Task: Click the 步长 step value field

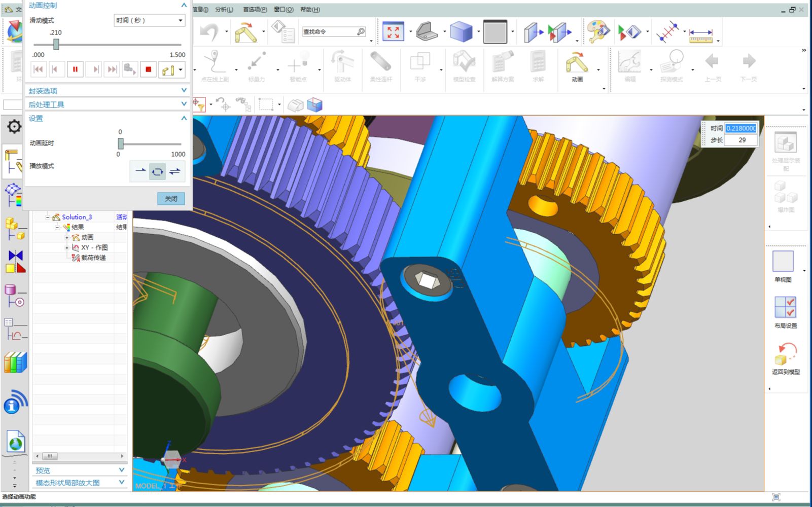Action: [741, 140]
